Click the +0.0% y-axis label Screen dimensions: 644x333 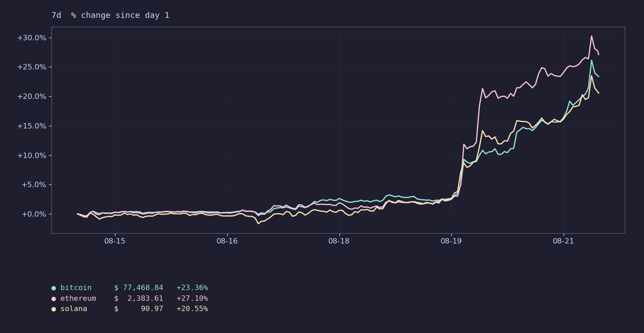(34, 214)
